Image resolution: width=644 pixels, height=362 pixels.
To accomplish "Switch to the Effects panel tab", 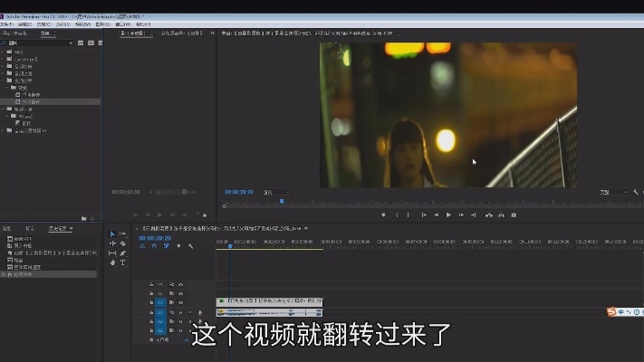I will [44, 33].
